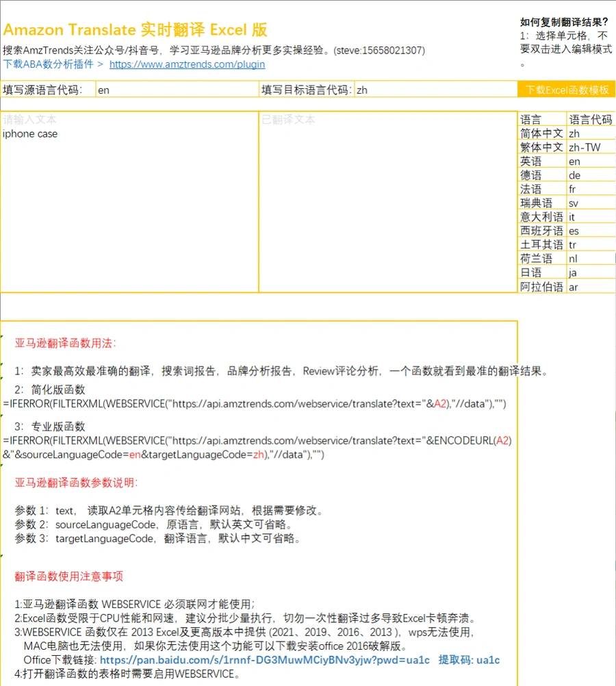Image resolution: width=616 pixels, height=686 pixels.
Task: Click the 亚马逊翻译函数用法 heading
Action: point(65,343)
